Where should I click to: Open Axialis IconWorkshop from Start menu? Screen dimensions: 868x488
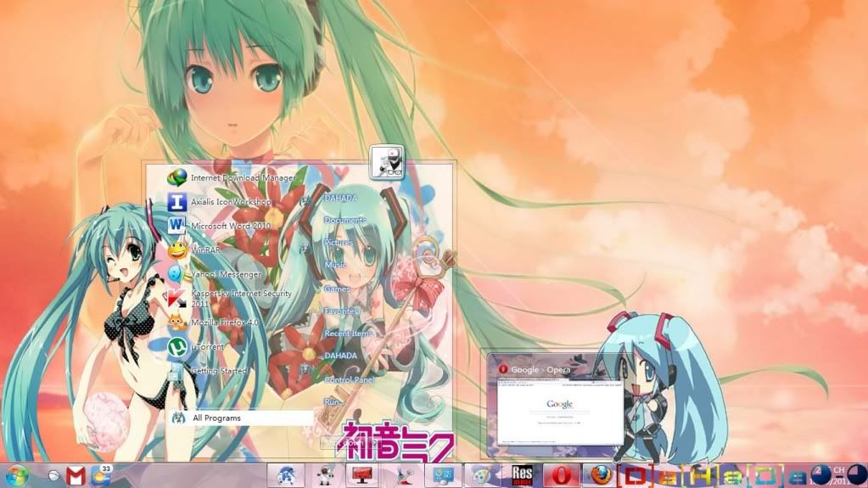(231, 203)
